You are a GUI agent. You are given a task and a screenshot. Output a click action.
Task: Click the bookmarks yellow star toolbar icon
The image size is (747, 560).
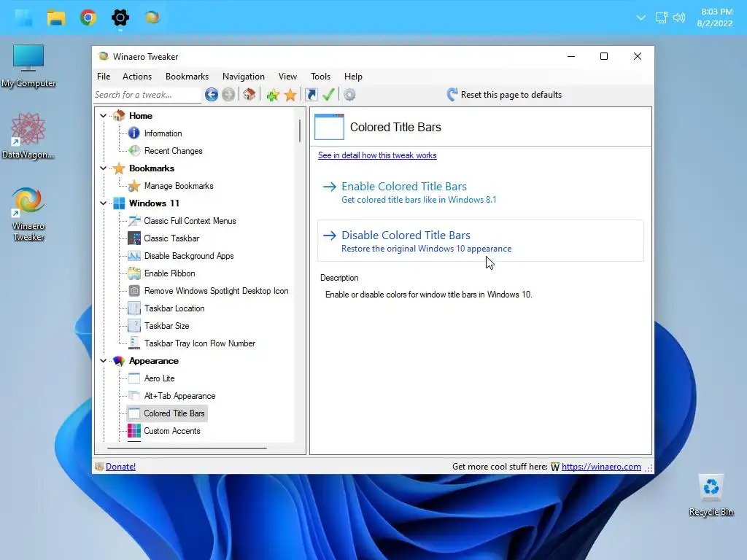coord(290,95)
